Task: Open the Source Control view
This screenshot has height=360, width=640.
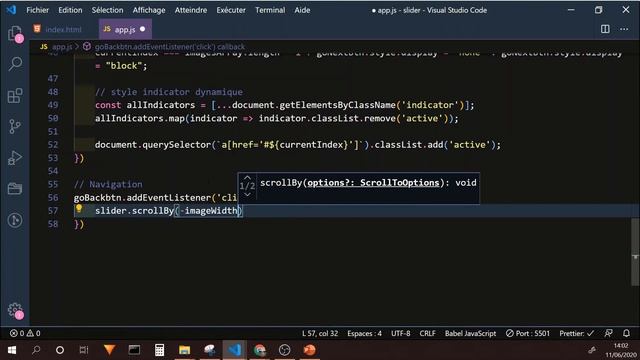Action: click(x=15, y=127)
